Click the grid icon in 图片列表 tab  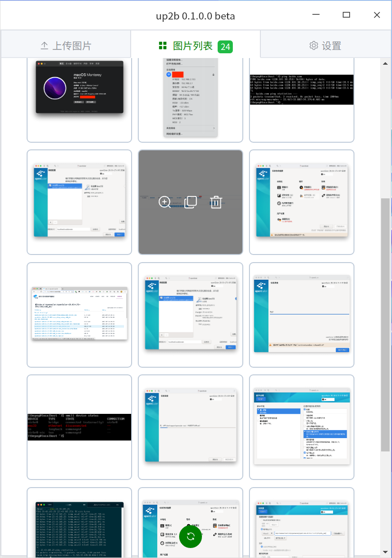(163, 46)
